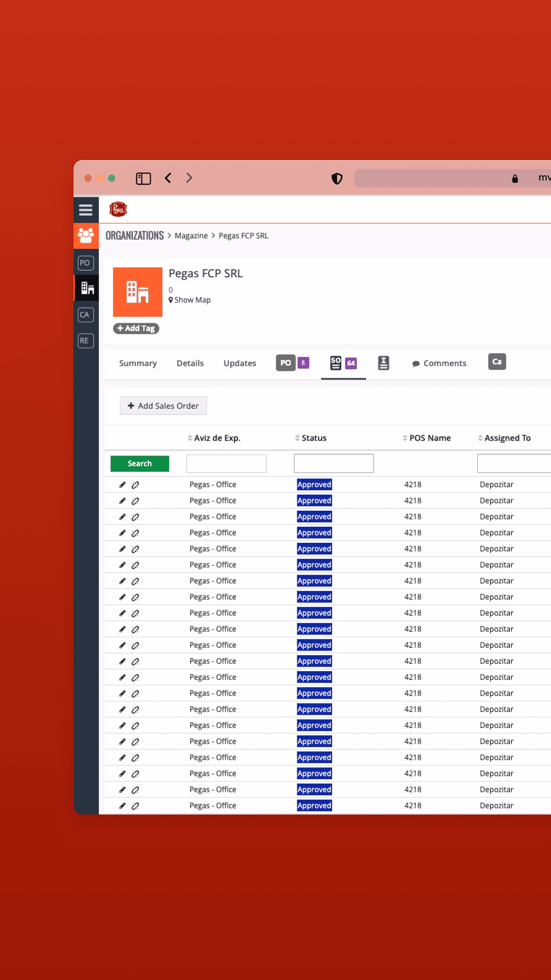Switch to the Details tab
This screenshot has height=980, width=551.
[190, 363]
